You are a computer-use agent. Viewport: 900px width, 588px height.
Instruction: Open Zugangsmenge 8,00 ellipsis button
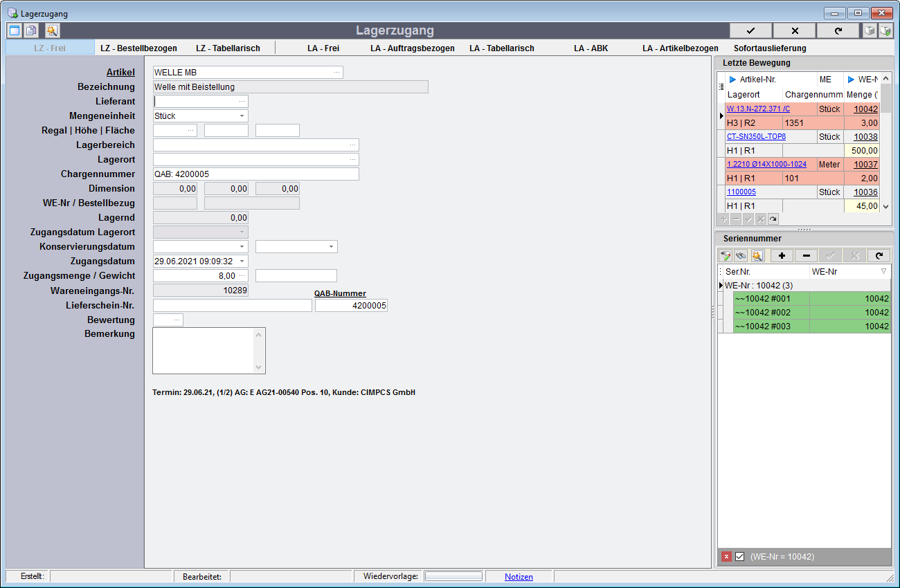point(242,276)
